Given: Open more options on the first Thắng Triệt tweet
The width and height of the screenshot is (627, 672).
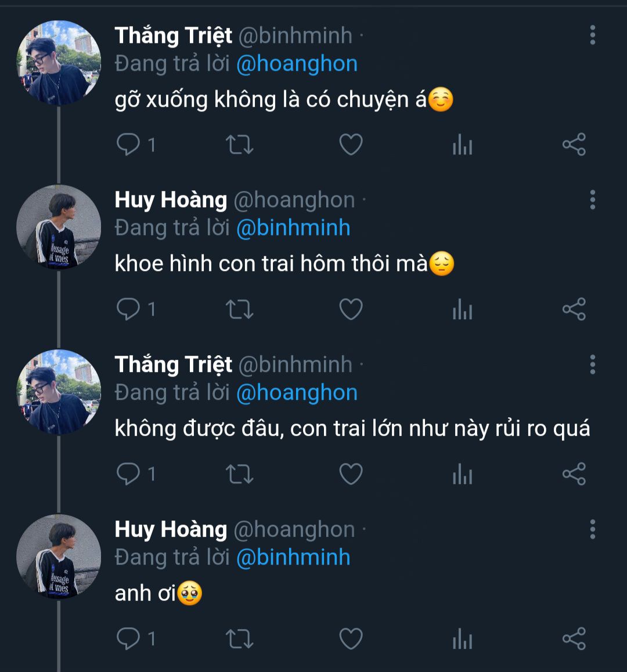Looking at the screenshot, I should (592, 35).
